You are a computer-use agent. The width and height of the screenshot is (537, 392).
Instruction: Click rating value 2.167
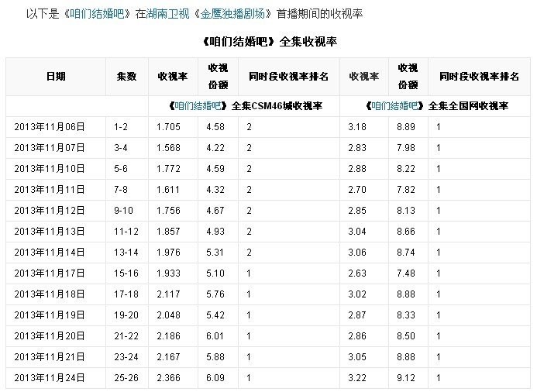pos(168,356)
